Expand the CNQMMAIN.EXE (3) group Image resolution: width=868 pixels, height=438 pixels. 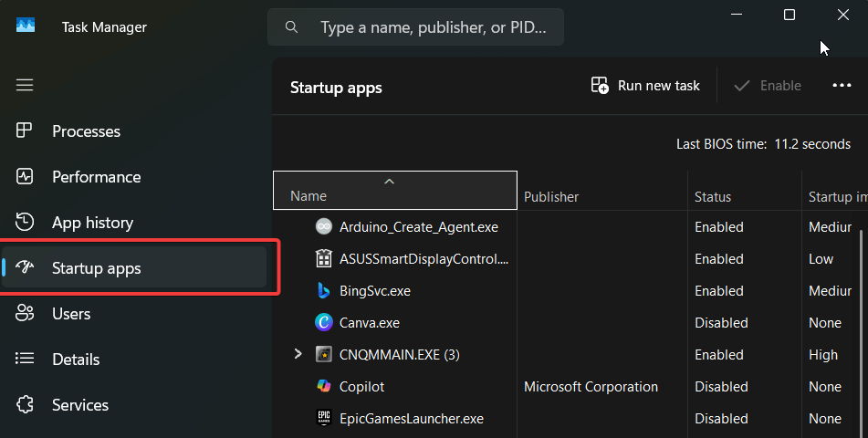click(x=298, y=354)
